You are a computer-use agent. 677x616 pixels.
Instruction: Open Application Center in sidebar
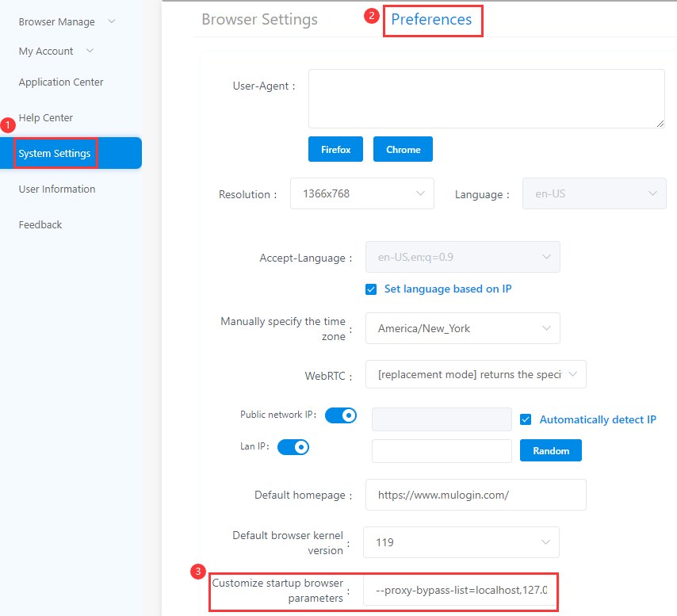click(61, 82)
